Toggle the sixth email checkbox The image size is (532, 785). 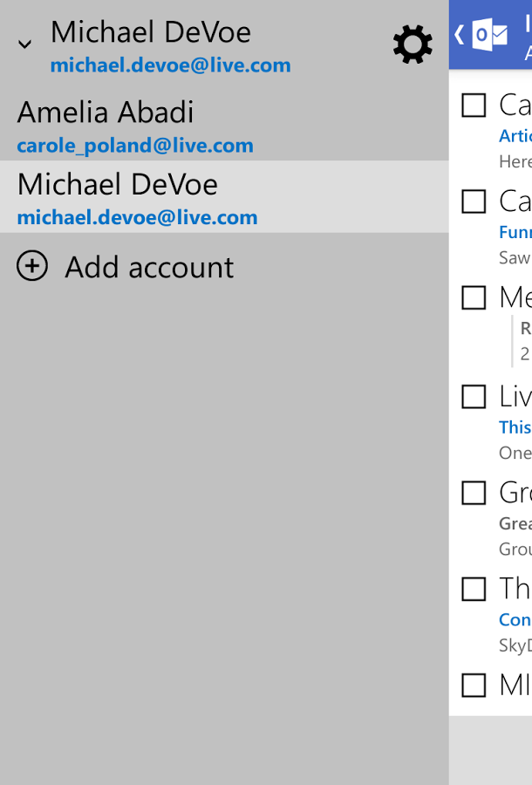click(x=474, y=589)
